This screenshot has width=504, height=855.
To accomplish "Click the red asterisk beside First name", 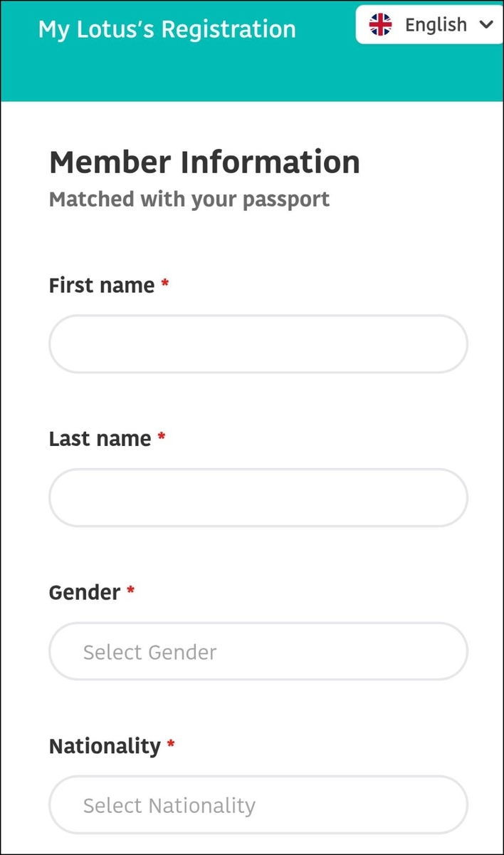I will coord(165,283).
